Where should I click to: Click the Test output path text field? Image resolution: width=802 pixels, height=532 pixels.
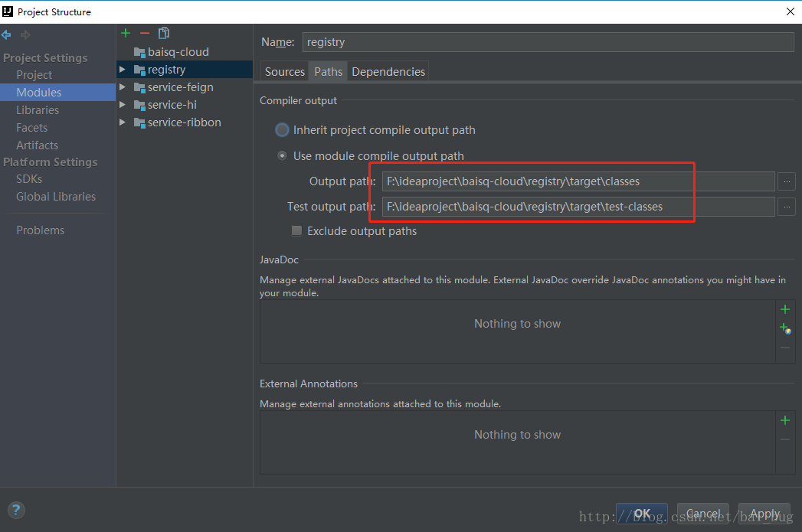[x=578, y=207]
